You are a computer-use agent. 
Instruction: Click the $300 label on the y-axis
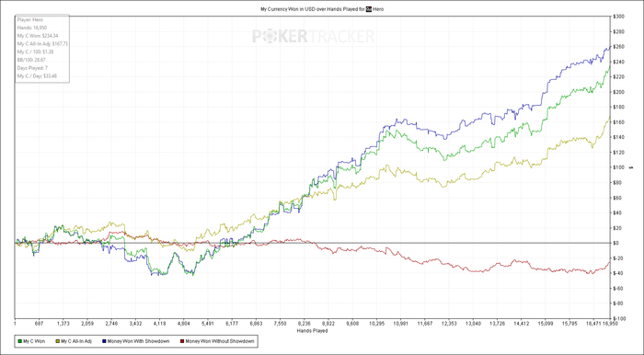(619, 17)
